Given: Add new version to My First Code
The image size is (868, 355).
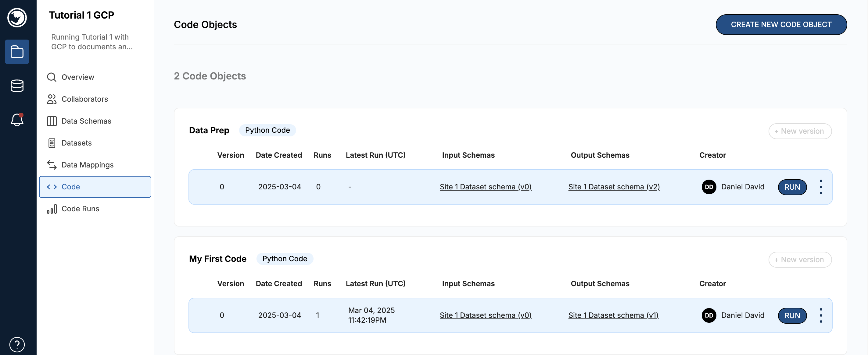Looking at the screenshot, I should (x=800, y=259).
